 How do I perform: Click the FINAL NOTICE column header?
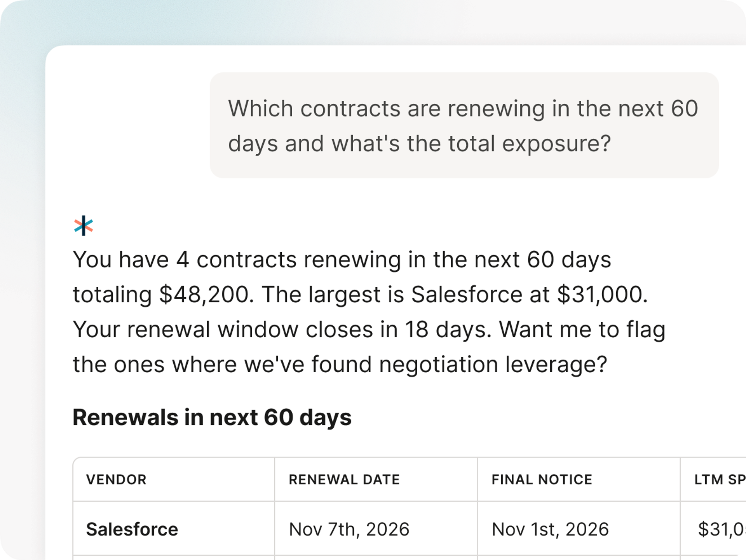[542, 480]
